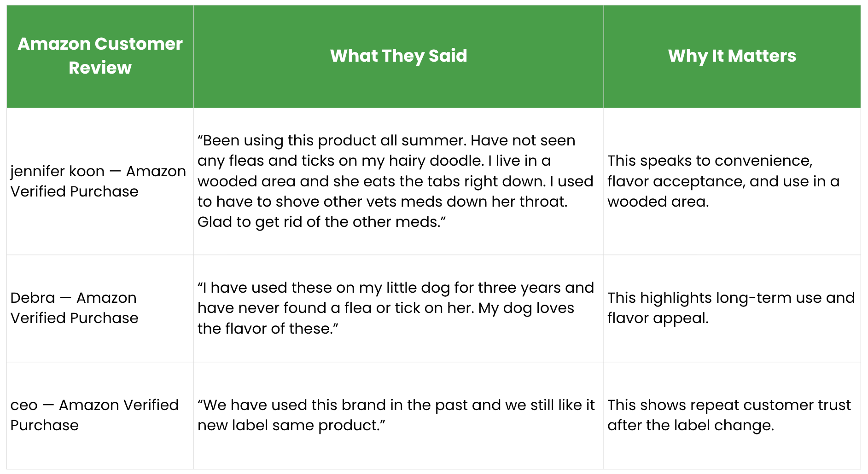Screen dimensions: 868x474
Task: Select the repeat customer trust cell
Action: (x=732, y=416)
